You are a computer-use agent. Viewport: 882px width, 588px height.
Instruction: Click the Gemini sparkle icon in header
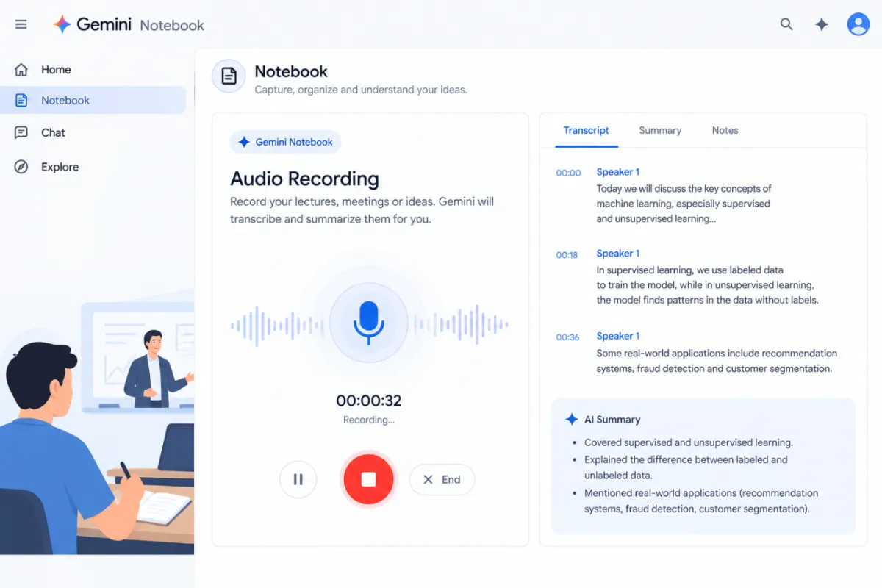[822, 24]
